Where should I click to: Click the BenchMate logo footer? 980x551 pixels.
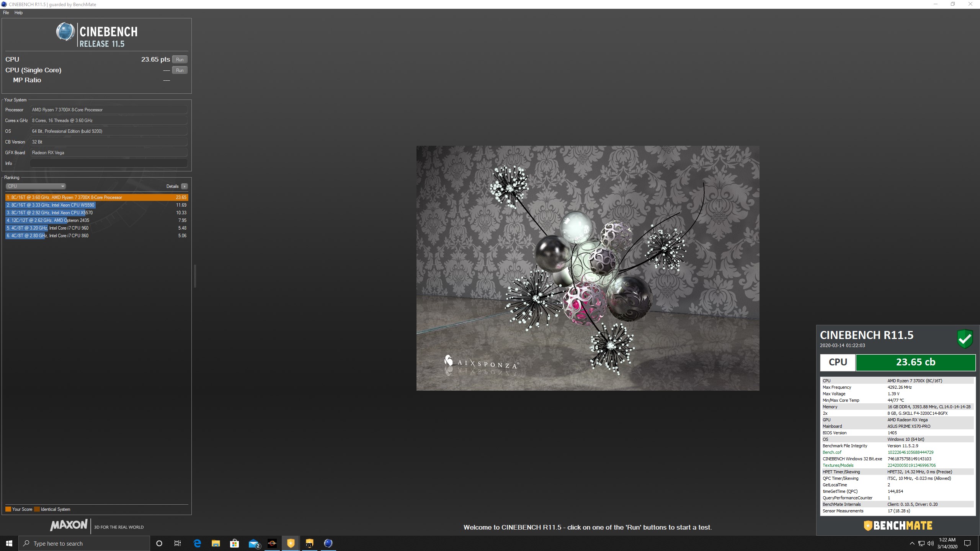(898, 526)
